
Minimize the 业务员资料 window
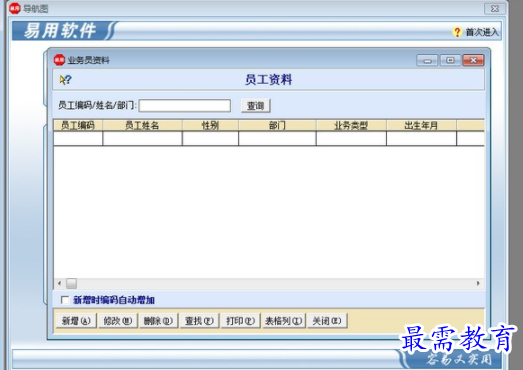pos(427,60)
